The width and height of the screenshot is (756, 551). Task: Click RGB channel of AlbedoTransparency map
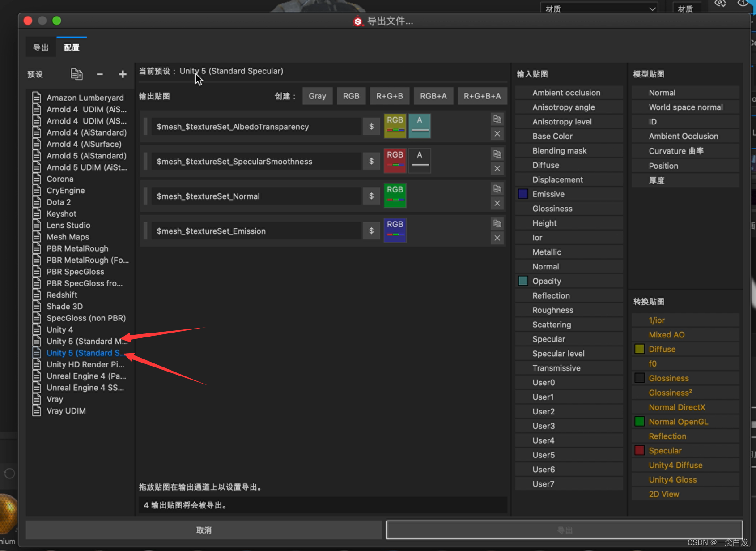(x=395, y=126)
